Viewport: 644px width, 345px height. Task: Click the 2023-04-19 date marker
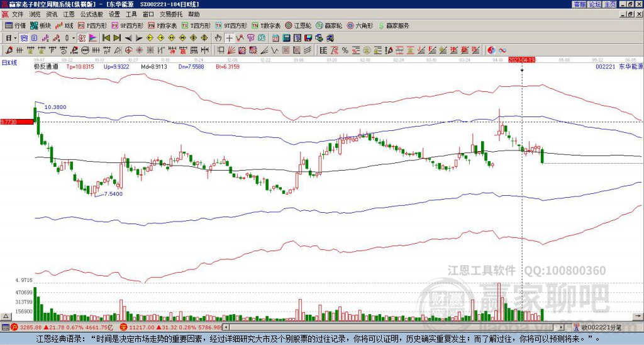(x=521, y=60)
